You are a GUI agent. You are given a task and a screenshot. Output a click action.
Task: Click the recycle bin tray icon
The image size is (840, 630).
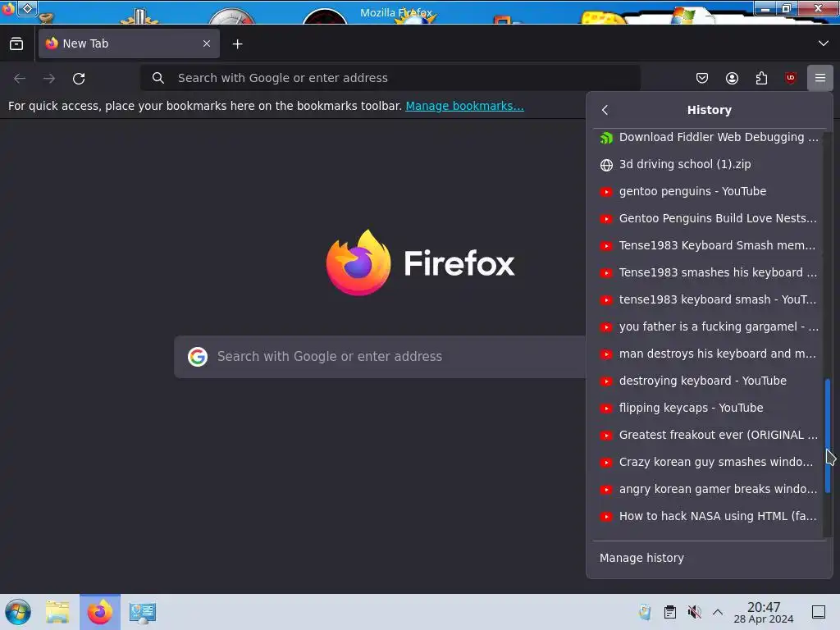pyautogui.click(x=645, y=612)
